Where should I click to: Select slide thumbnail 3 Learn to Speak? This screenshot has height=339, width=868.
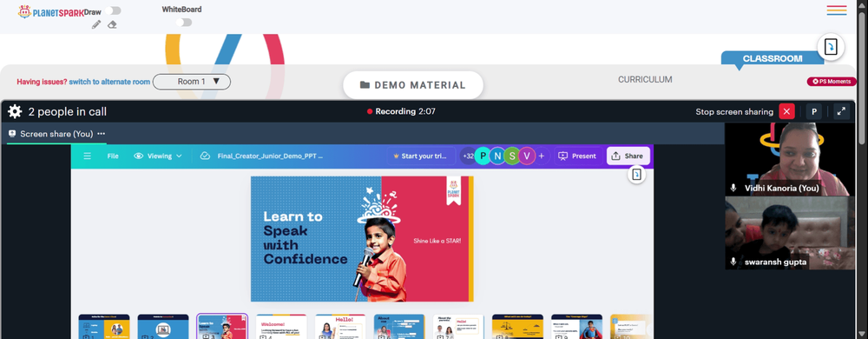222,327
